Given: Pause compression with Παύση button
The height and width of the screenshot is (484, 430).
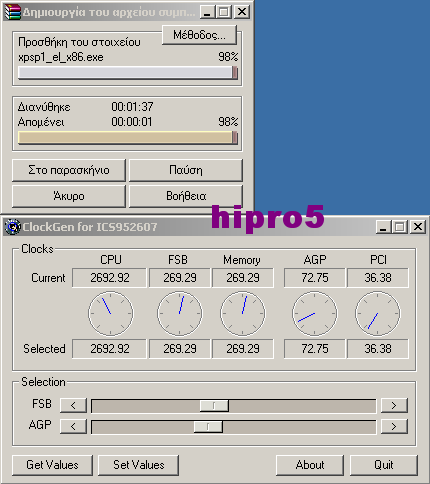Looking at the screenshot, I should (186, 170).
